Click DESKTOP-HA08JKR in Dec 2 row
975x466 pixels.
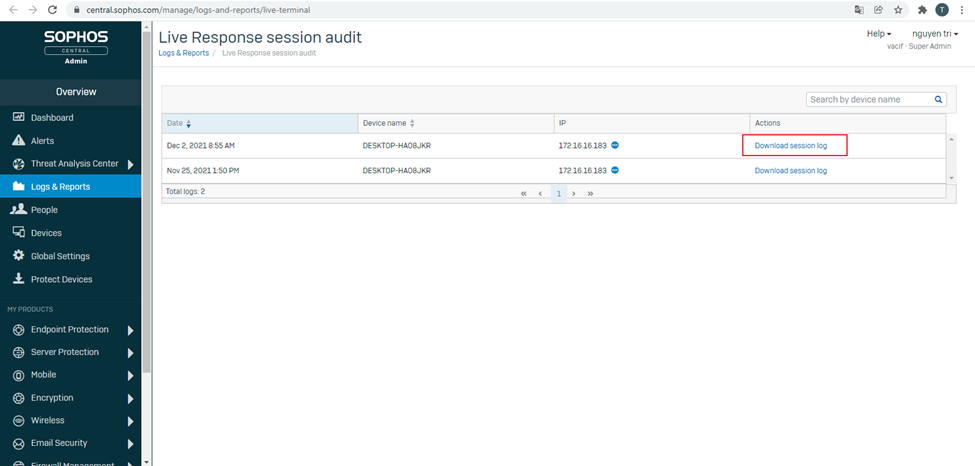[397, 146]
